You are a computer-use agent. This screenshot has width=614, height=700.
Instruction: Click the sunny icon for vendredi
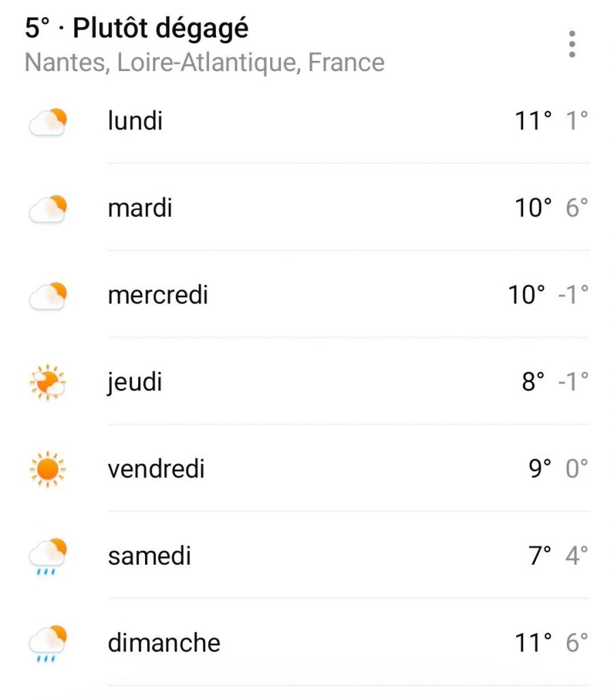click(48, 470)
